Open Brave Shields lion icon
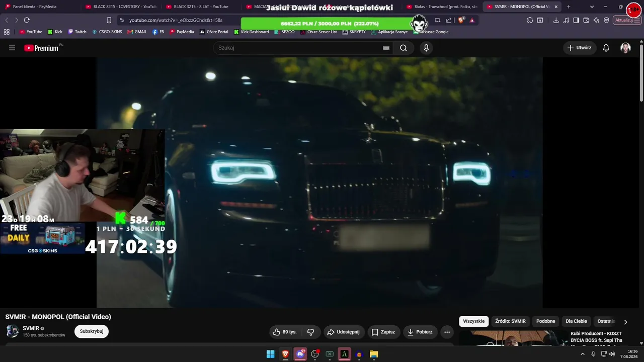The width and height of the screenshot is (644, 362). (461, 20)
